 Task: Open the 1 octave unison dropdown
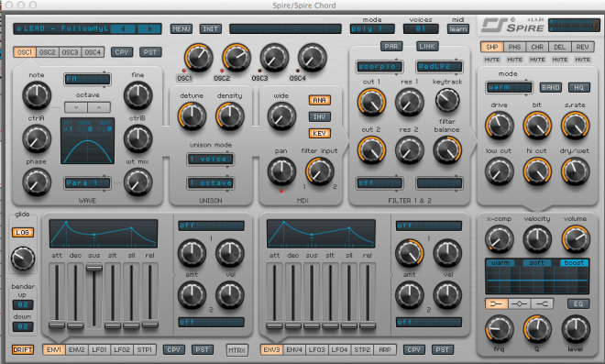click(211, 183)
